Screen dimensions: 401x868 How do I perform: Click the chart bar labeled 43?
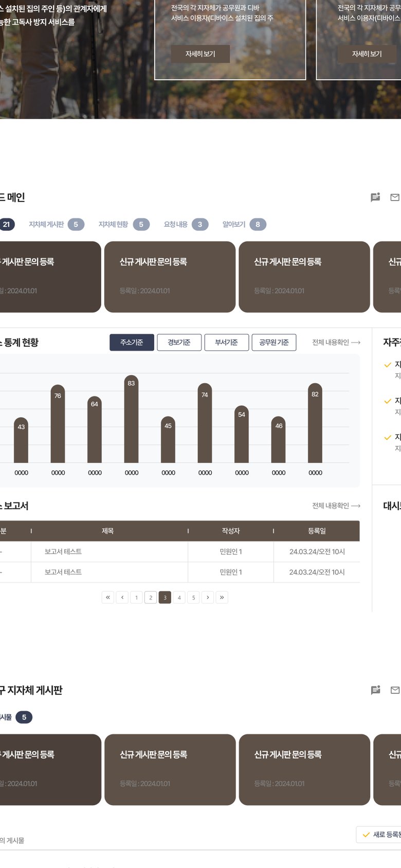21,440
